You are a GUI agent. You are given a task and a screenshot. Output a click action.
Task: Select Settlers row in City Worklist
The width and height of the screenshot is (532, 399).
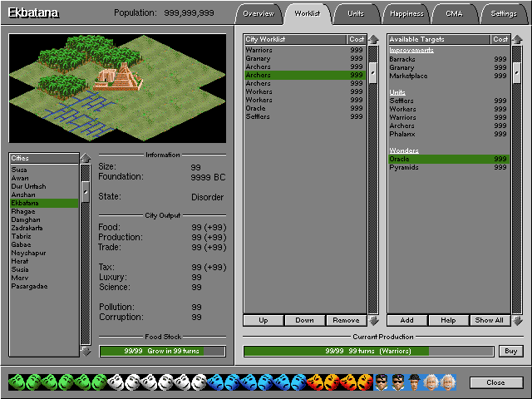(305, 116)
